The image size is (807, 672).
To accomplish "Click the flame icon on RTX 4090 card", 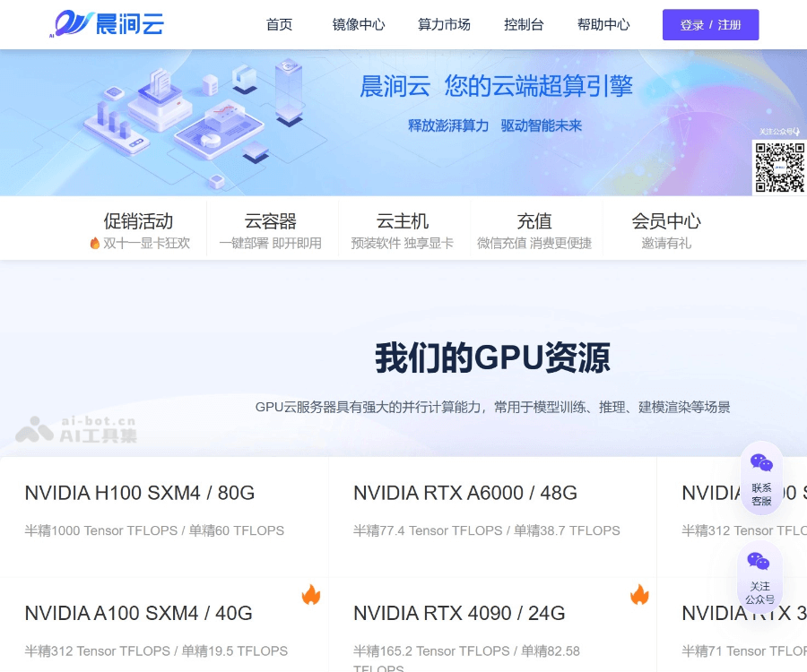I will 639,593.
